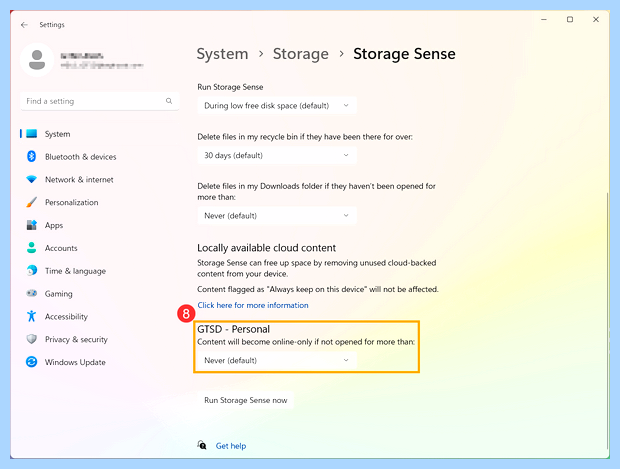620x469 pixels.
Task: Click the Bluetooth icon in sidebar
Action: point(32,157)
